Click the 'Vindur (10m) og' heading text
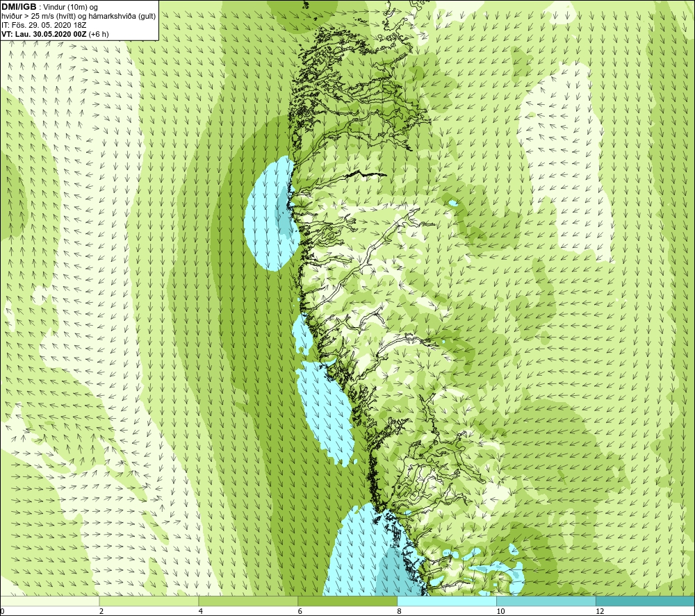 70,7
